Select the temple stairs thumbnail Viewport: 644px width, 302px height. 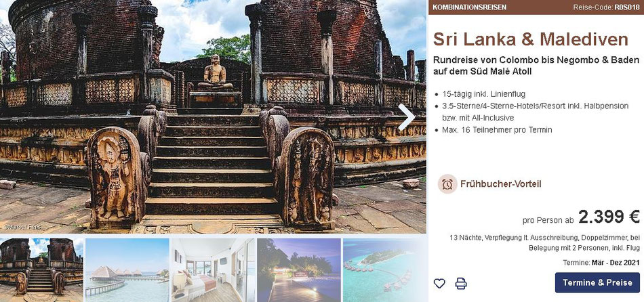[x=41, y=270]
